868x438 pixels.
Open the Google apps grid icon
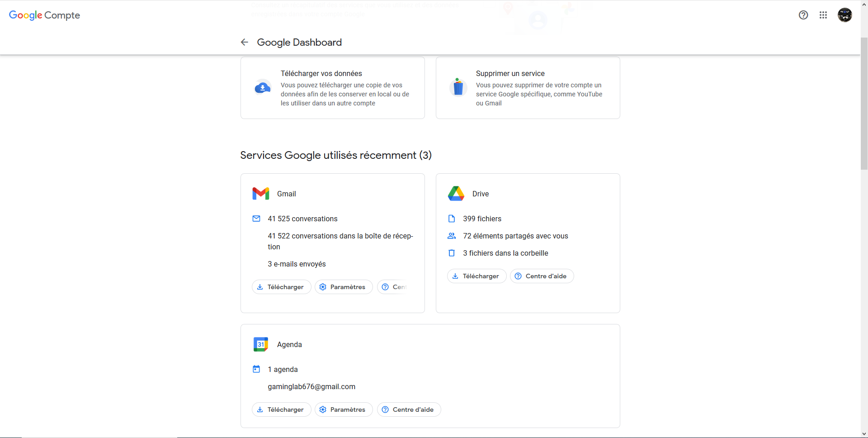pos(823,15)
